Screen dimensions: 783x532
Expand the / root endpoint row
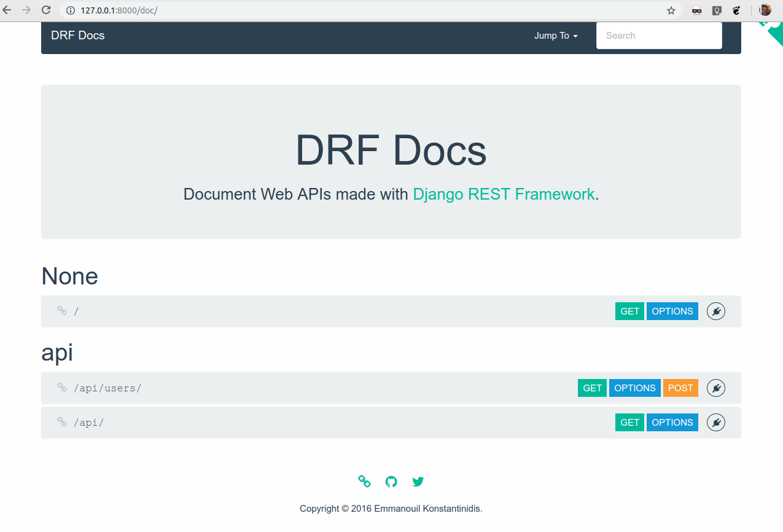[391, 311]
